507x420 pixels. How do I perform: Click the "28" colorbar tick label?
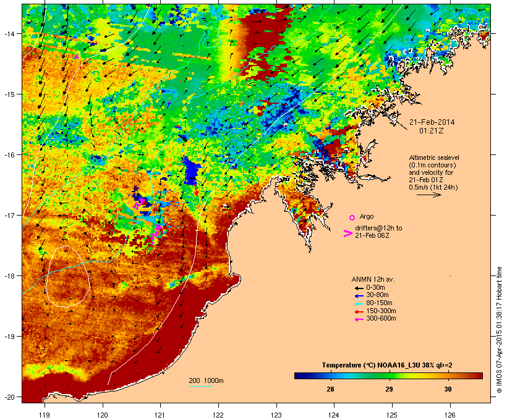pos(330,389)
